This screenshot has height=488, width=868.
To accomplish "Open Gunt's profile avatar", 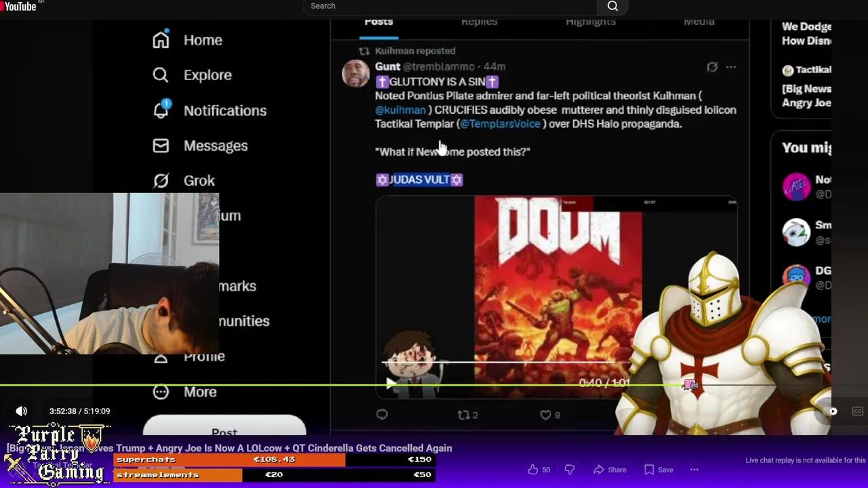I will 356,73.
